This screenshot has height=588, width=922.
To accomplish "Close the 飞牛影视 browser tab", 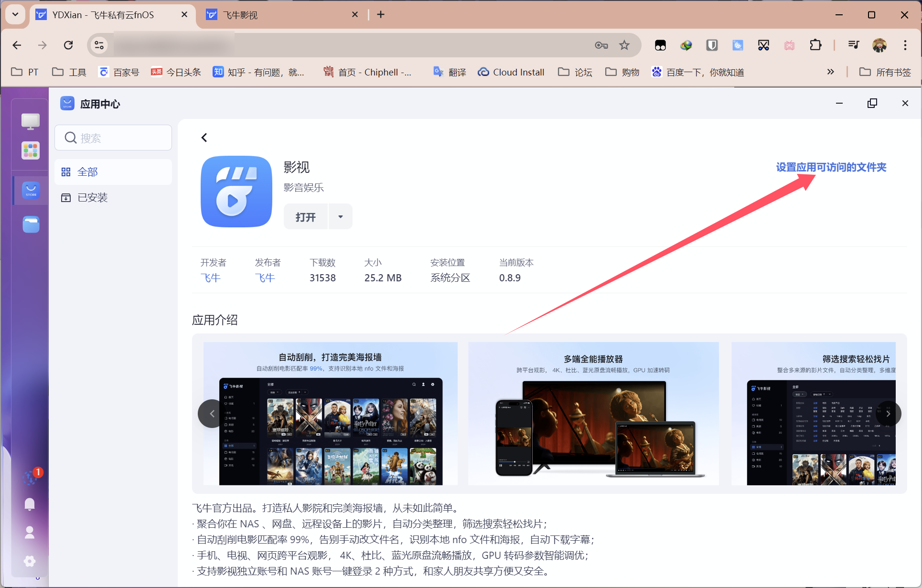I will coord(354,15).
